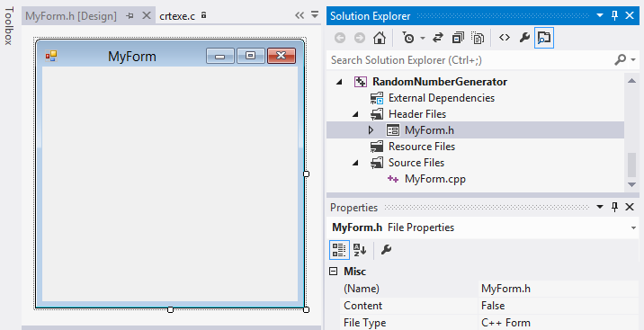Switch to the MyForm.h [Design] tab
Screen dimensions: 644x330
pos(71,16)
